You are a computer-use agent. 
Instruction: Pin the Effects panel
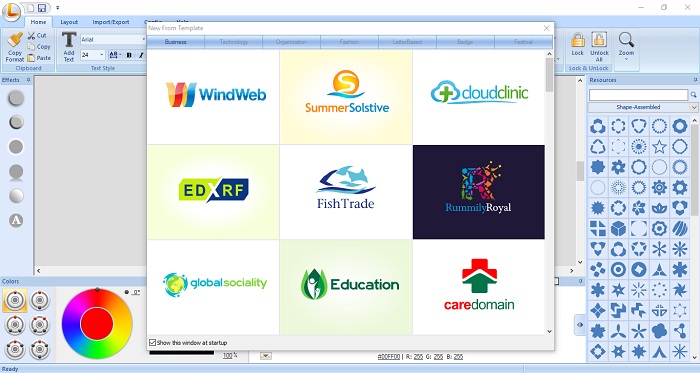[x=29, y=80]
